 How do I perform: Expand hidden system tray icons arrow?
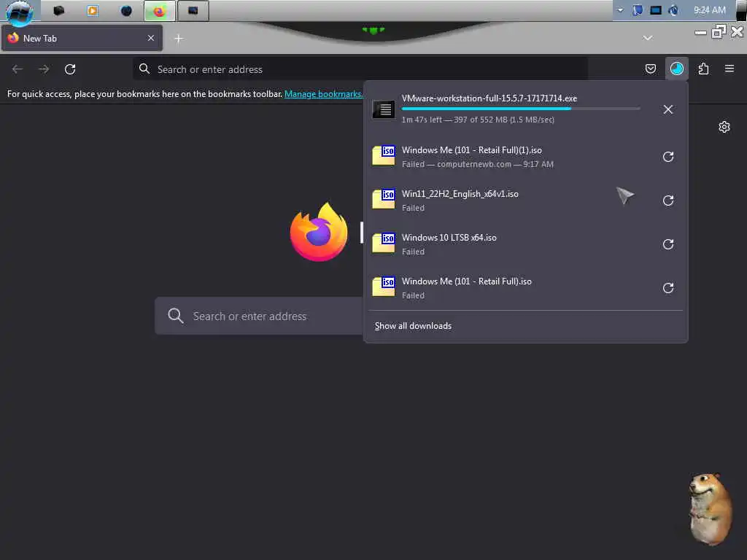620,10
